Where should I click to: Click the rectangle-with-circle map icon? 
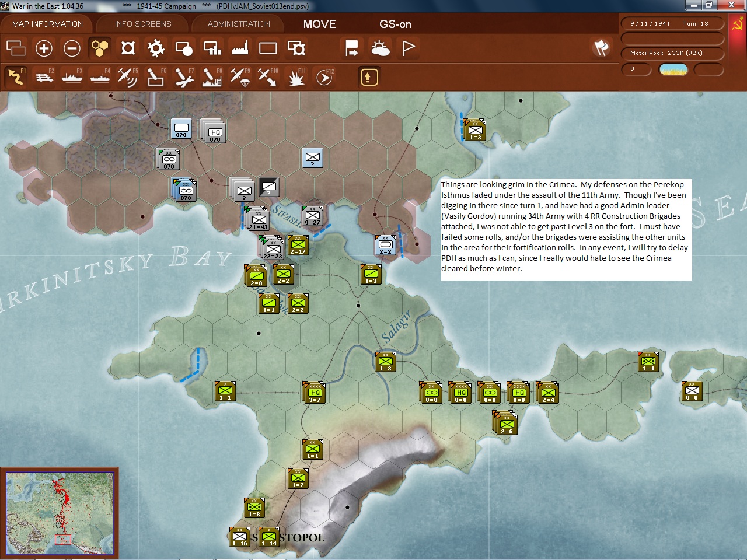[x=184, y=48]
